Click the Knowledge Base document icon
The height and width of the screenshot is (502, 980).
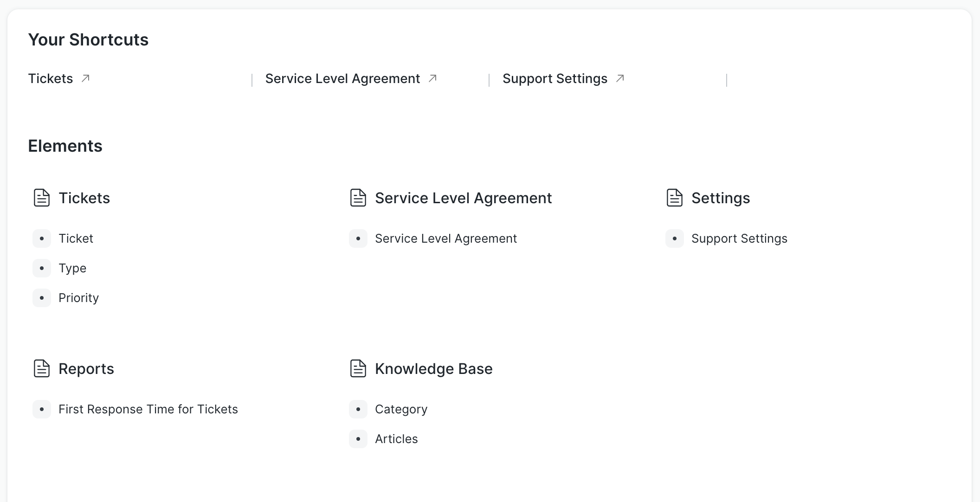(x=358, y=368)
